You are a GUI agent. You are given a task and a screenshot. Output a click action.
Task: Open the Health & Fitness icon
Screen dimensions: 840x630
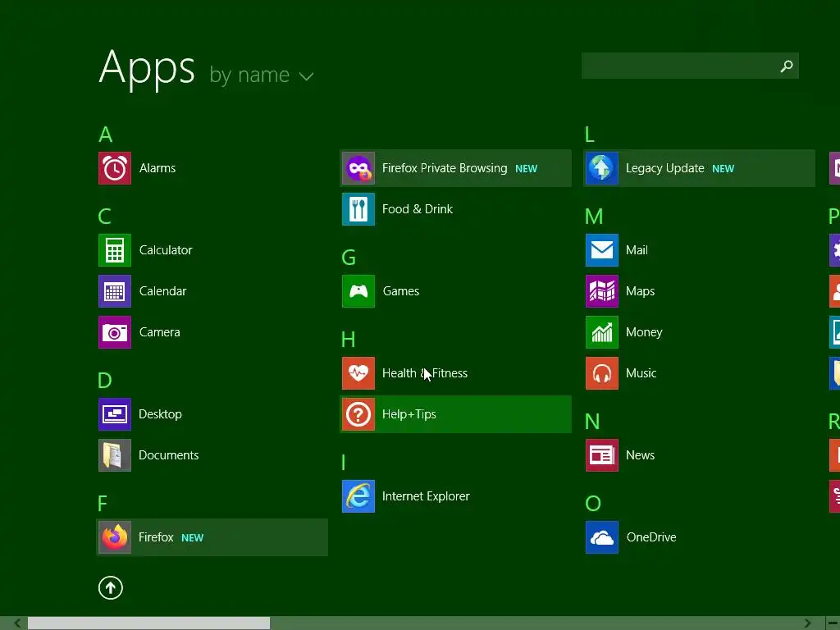(358, 373)
